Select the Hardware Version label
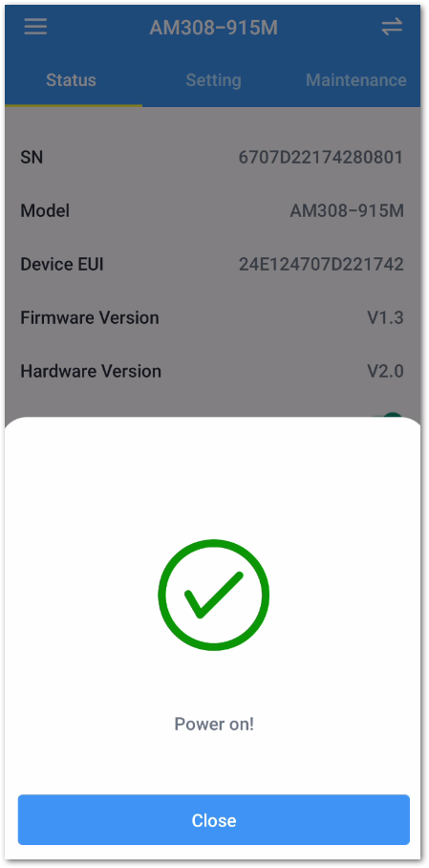Viewport: 429px width, 868px height. pyautogui.click(x=91, y=371)
